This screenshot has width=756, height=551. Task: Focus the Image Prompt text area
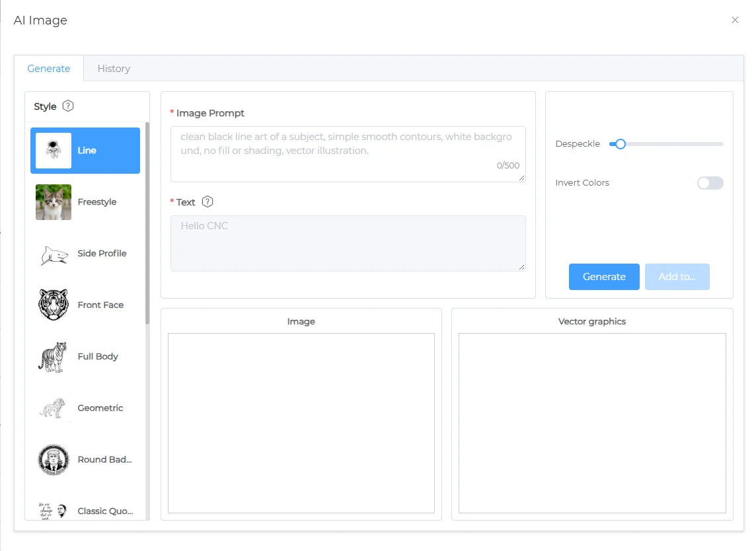pos(348,154)
